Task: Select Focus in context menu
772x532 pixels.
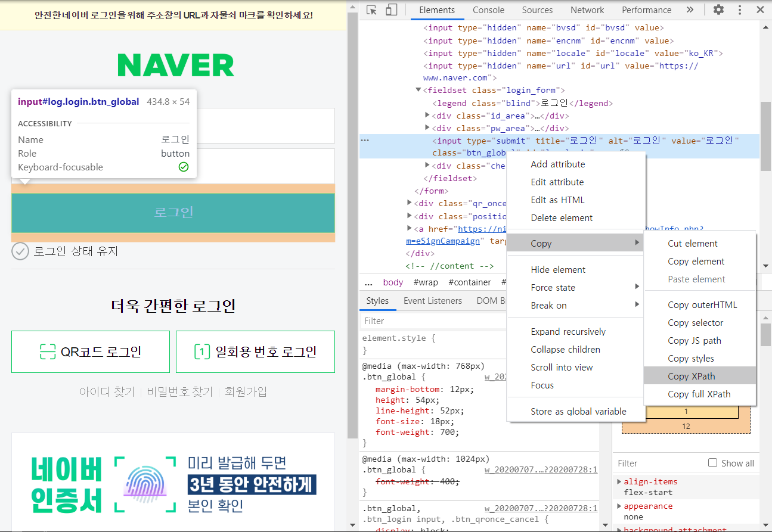Action: tap(576, 385)
